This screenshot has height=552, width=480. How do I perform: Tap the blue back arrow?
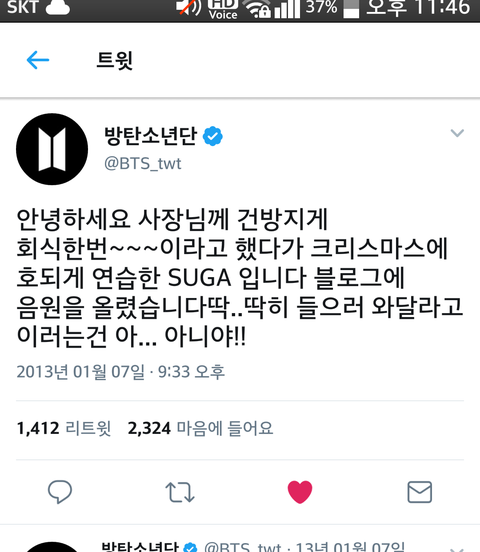[x=38, y=60]
